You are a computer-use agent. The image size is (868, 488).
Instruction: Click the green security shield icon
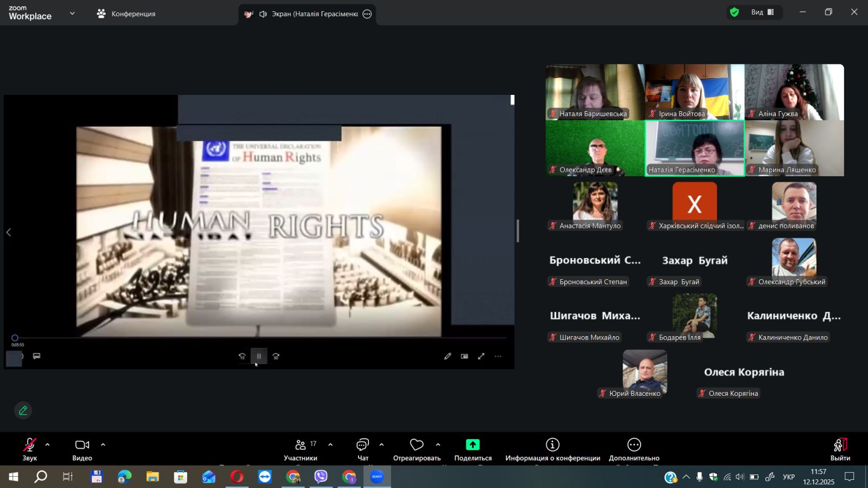coord(735,12)
